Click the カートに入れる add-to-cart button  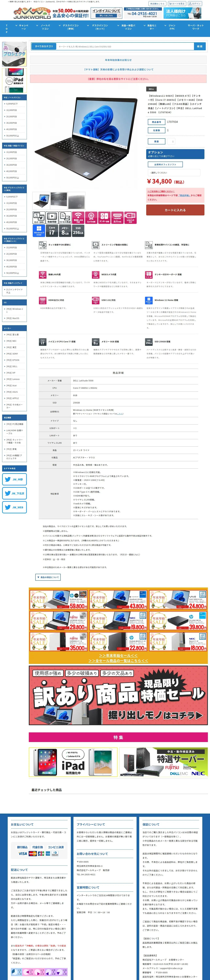[175, 210]
